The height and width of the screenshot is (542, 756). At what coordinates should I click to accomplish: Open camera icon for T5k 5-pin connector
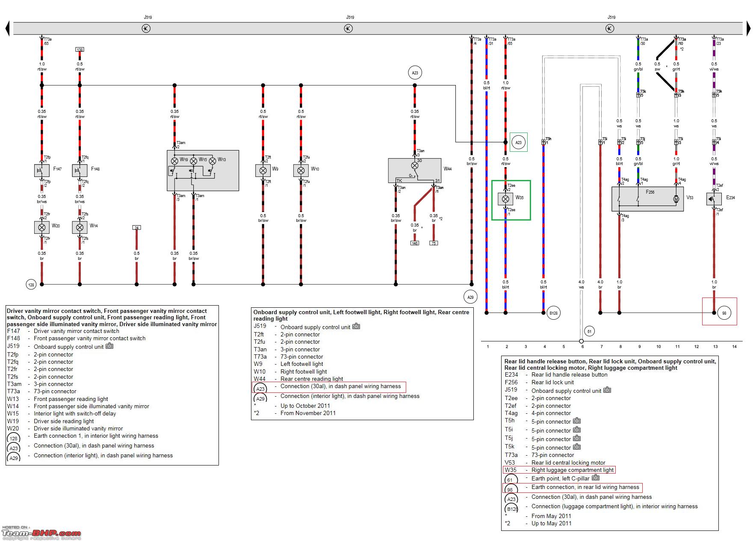tap(577, 447)
